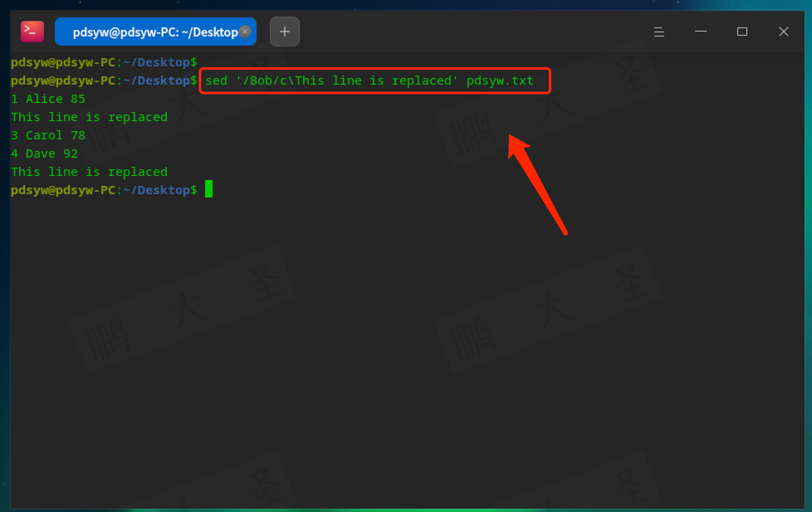Click the '4 Dave 92' output line
812x512 pixels.
pyautogui.click(x=44, y=154)
